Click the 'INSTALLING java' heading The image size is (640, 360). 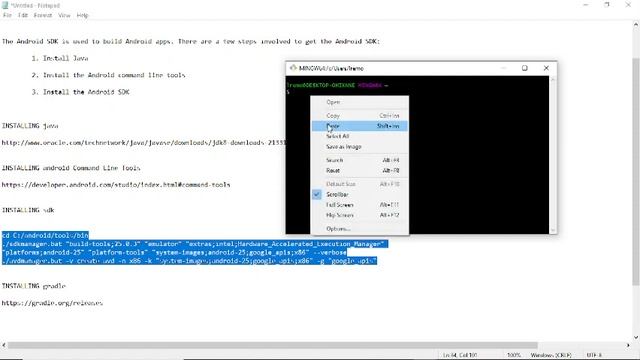pyautogui.click(x=30, y=126)
